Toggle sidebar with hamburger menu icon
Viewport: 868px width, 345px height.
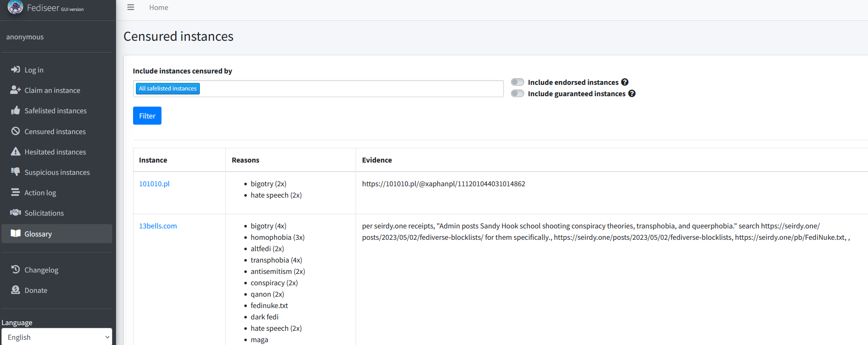pyautogui.click(x=131, y=8)
